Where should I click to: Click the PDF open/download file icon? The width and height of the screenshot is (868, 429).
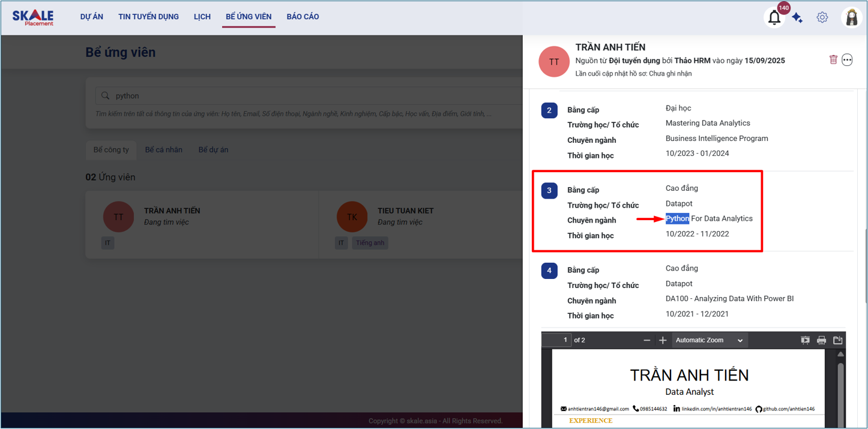coord(838,340)
